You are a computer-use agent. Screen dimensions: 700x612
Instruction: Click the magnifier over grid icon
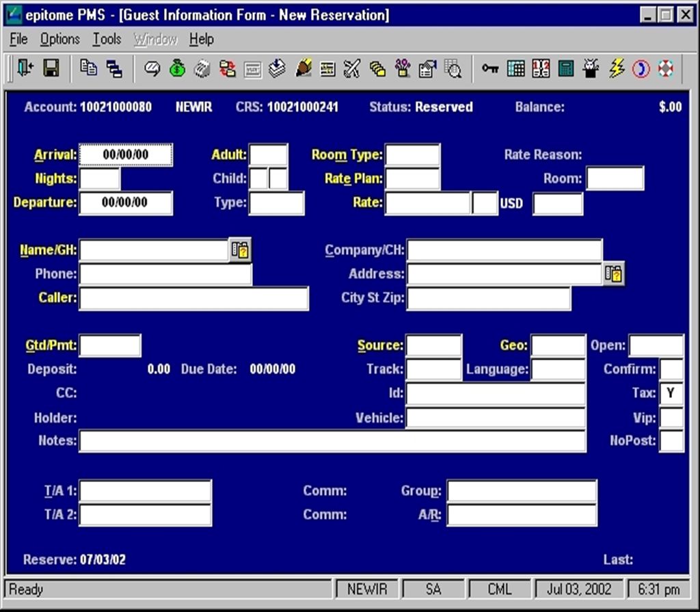click(x=453, y=69)
